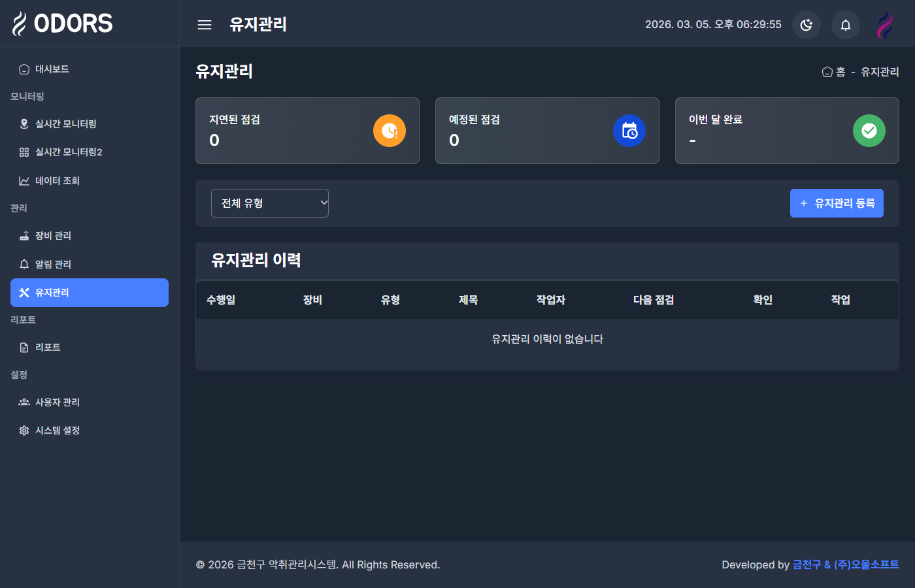The height and width of the screenshot is (588, 915).
Task: Click the 다음 점검 table column header
Action: click(x=652, y=300)
